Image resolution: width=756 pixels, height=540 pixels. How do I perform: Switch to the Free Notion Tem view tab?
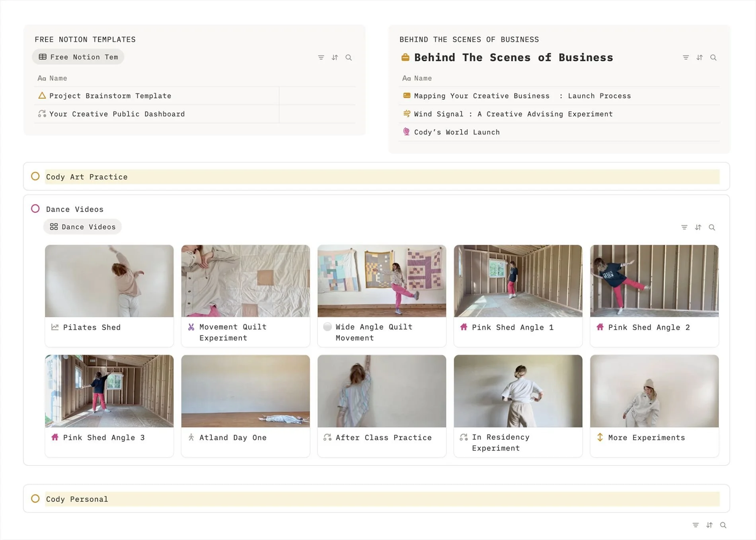coord(78,57)
